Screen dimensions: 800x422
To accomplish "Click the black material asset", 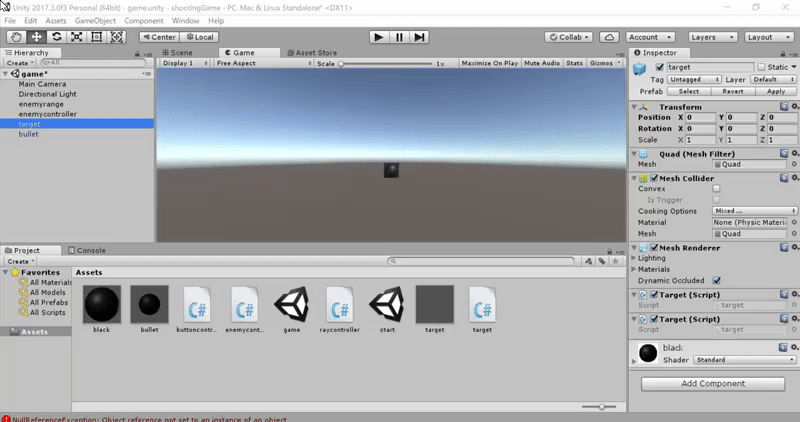I will 102,304.
